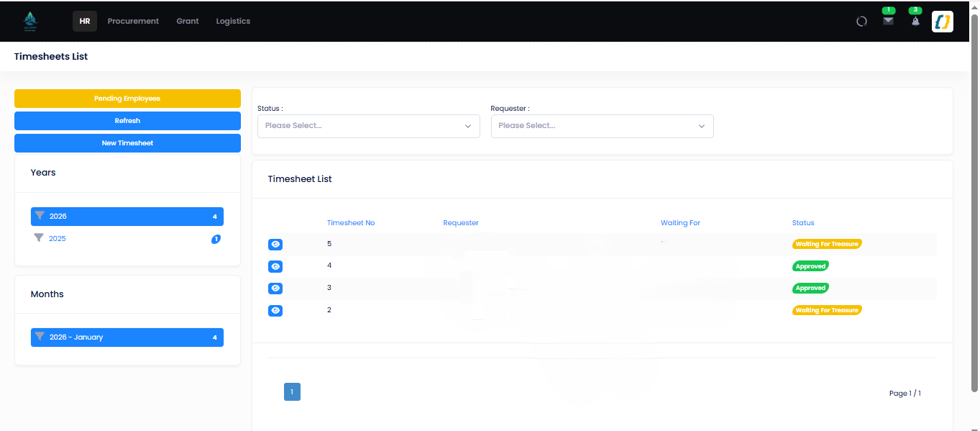View timesheet number 3 with eye icon
The width and height of the screenshot is (980, 431).
point(275,289)
